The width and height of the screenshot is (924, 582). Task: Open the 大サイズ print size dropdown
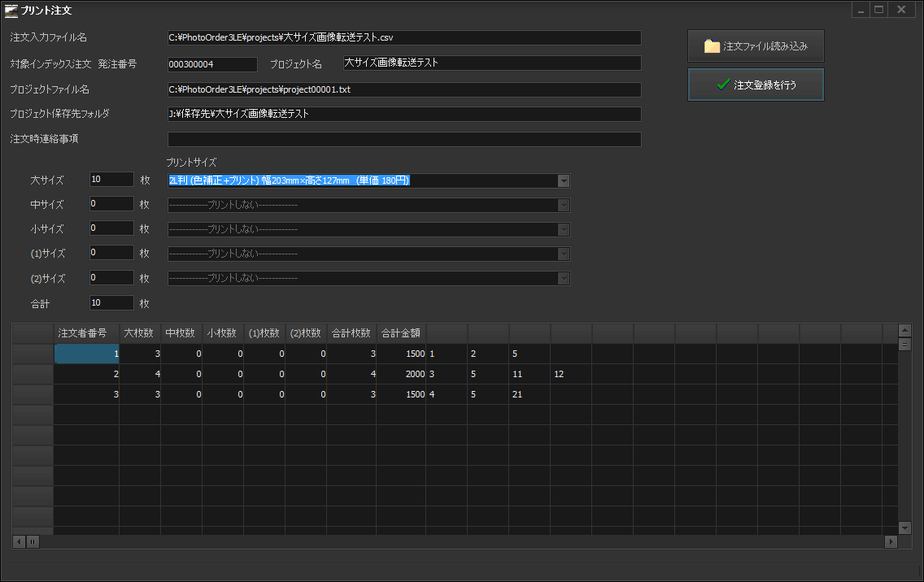click(564, 180)
